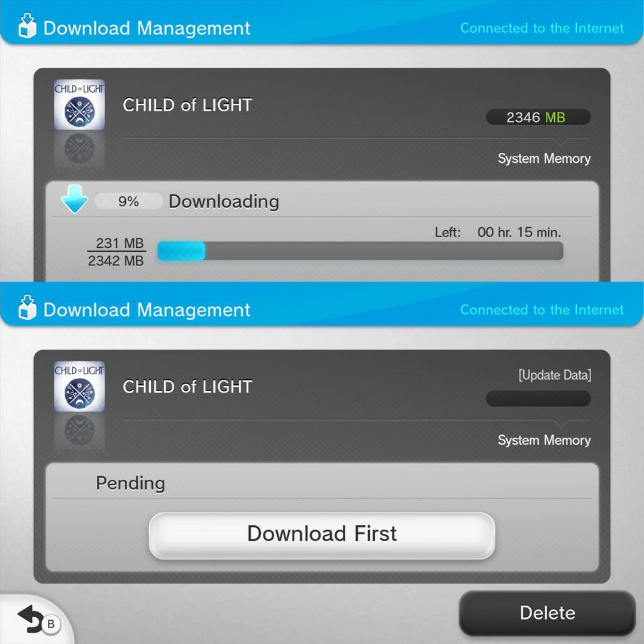Image resolution: width=644 pixels, height=644 pixels.
Task: Click the Delete button
Action: pyautogui.click(x=548, y=613)
